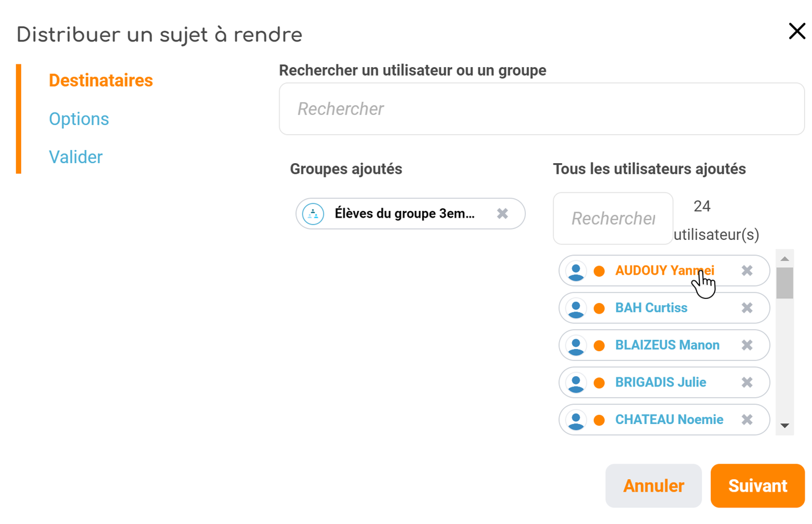
Task: Close the Distribuer un sujet dialog
Action: click(x=797, y=31)
